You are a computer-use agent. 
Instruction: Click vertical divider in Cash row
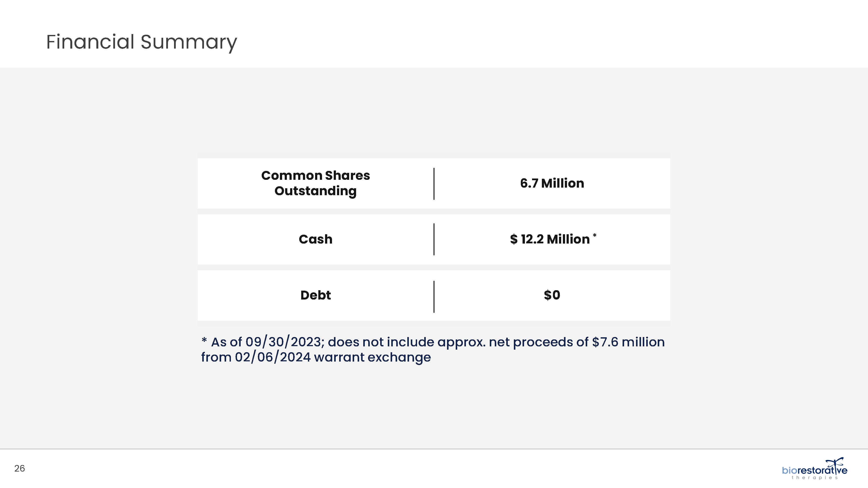(x=434, y=239)
